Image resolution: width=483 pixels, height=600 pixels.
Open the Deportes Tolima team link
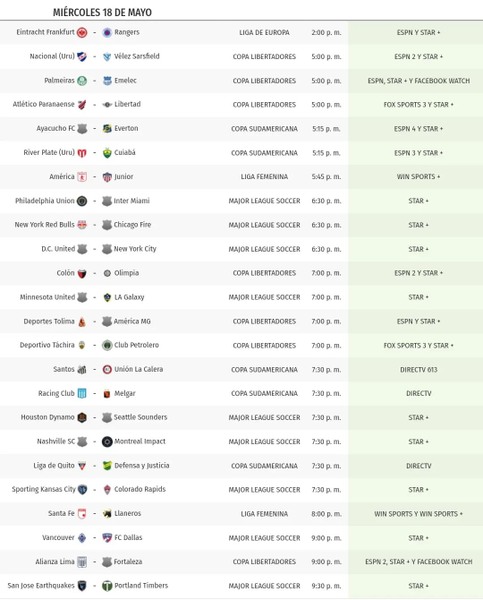[49, 321]
